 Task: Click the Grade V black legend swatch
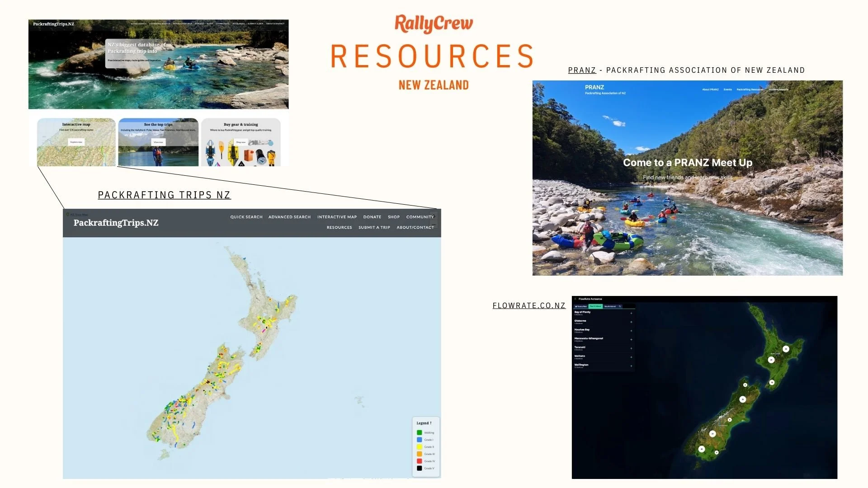pyautogui.click(x=419, y=468)
